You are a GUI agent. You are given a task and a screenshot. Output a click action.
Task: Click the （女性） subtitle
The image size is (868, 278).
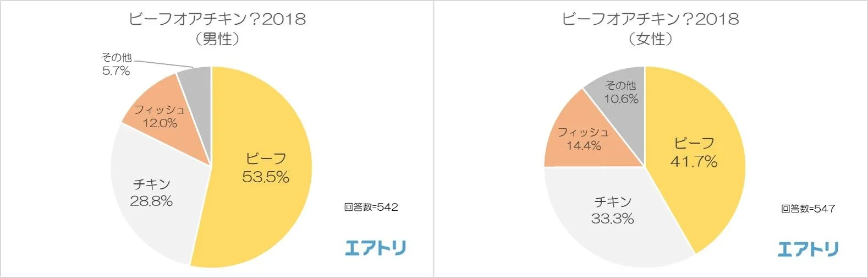click(x=650, y=39)
